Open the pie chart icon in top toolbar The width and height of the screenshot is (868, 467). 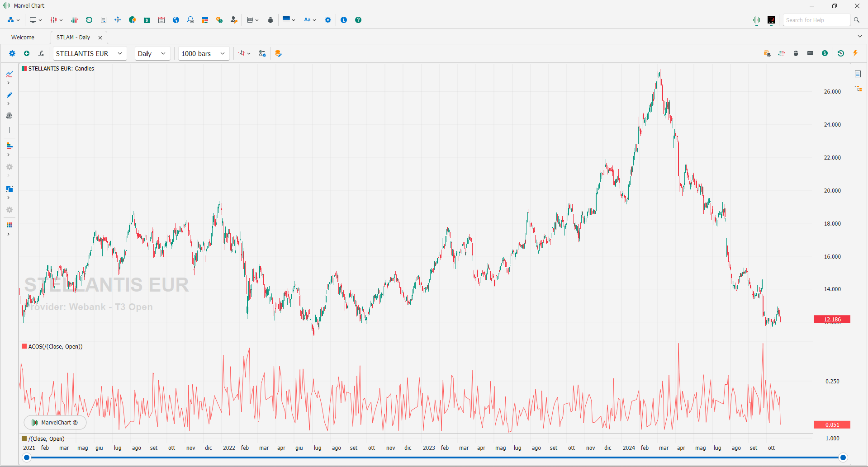(x=133, y=20)
